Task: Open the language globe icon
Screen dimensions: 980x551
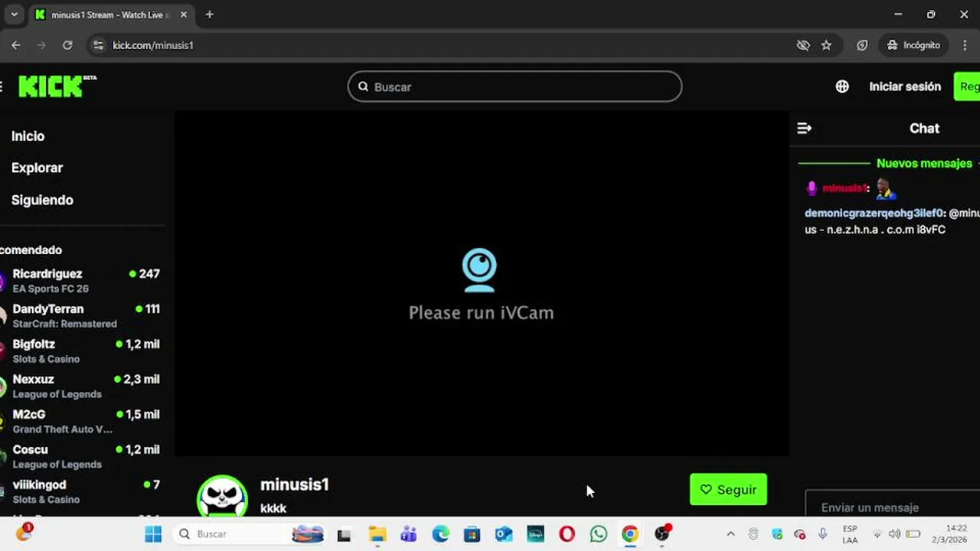Action: click(842, 86)
